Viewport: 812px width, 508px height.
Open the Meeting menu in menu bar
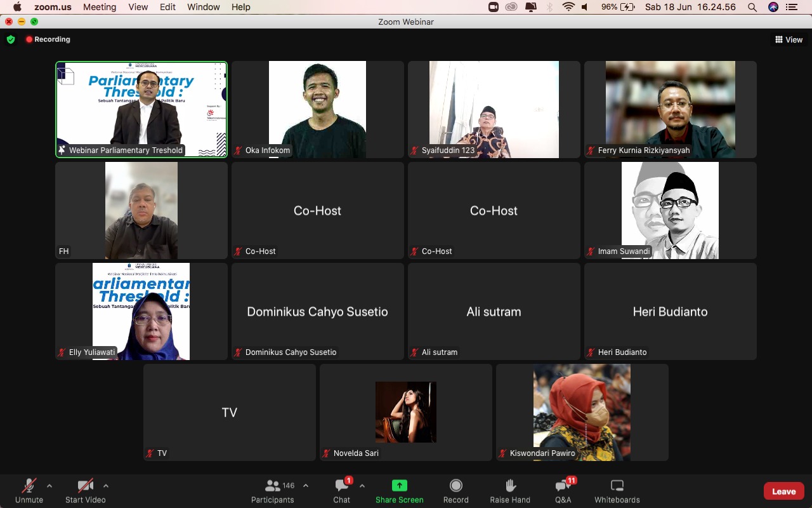(x=100, y=7)
